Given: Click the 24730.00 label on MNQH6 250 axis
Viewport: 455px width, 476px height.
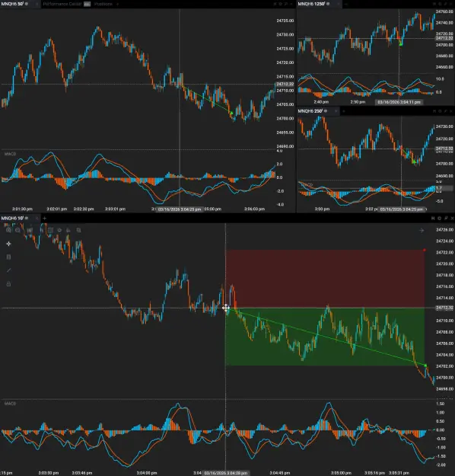Looking at the screenshot, I should pyautogui.click(x=444, y=126).
